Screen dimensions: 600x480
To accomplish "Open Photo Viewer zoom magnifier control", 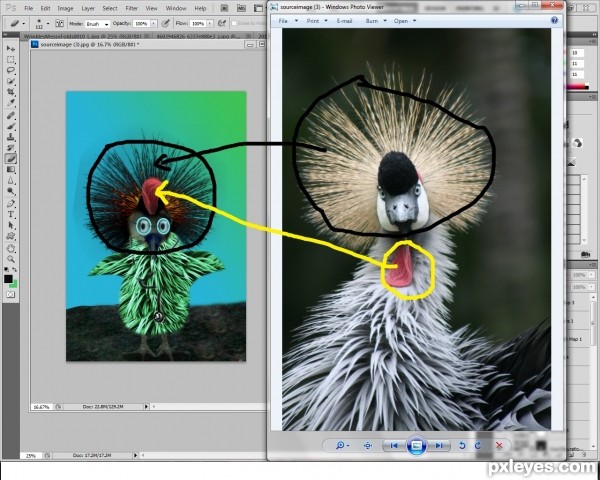I will pyautogui.click(x=342, y=445).
